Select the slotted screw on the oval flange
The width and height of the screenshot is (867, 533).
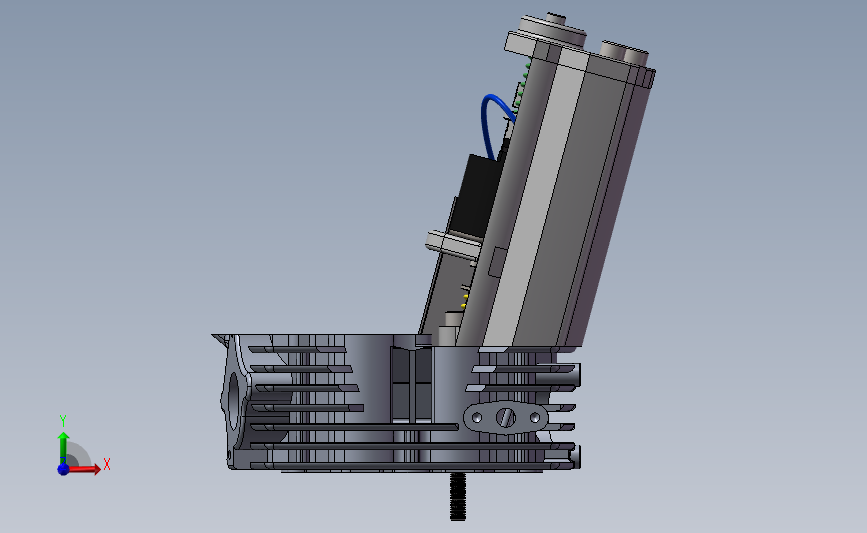[505, 417]
